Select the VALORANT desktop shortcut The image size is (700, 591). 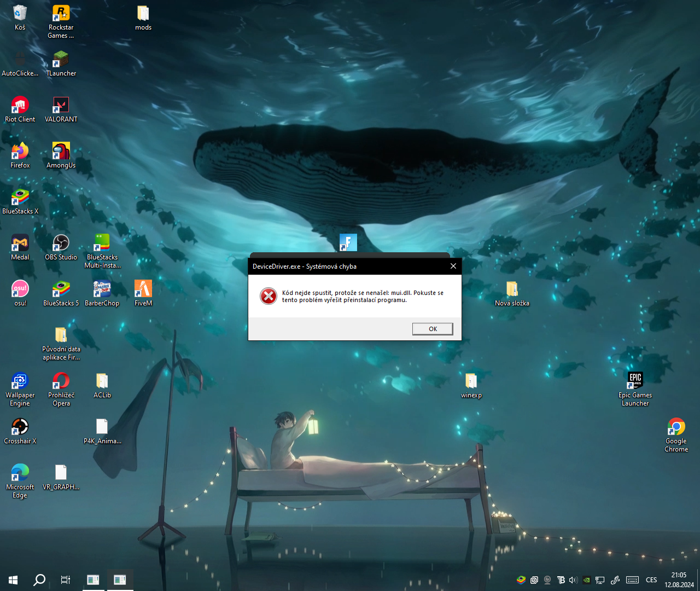(x=61, y=109)
